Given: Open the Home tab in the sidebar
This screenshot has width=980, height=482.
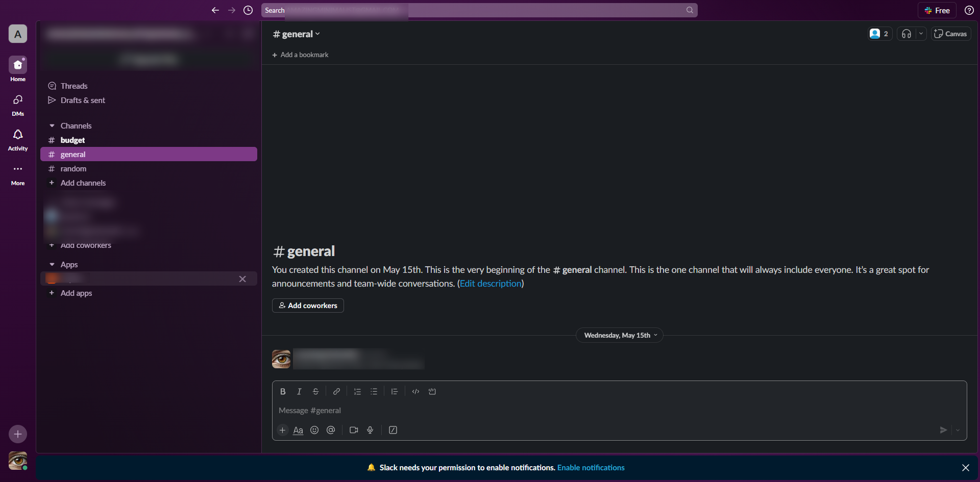Looking at the screenshot, I should pos(18,69).
